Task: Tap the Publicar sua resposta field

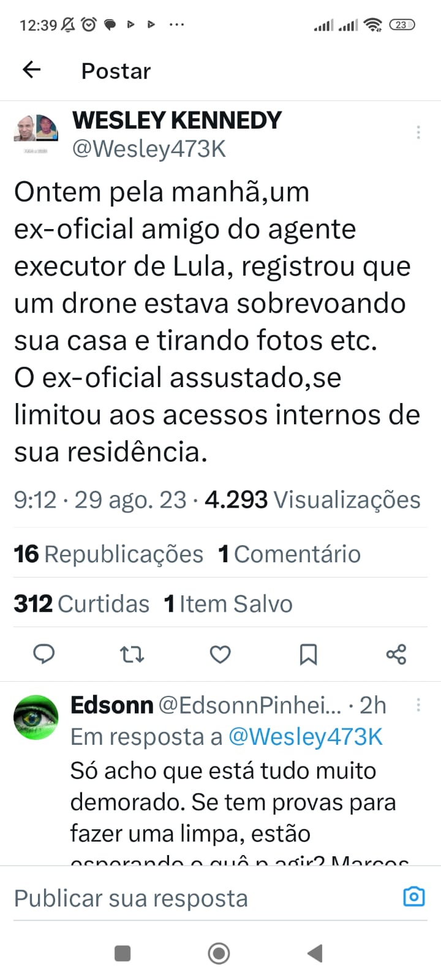Action: coord(205,899)
